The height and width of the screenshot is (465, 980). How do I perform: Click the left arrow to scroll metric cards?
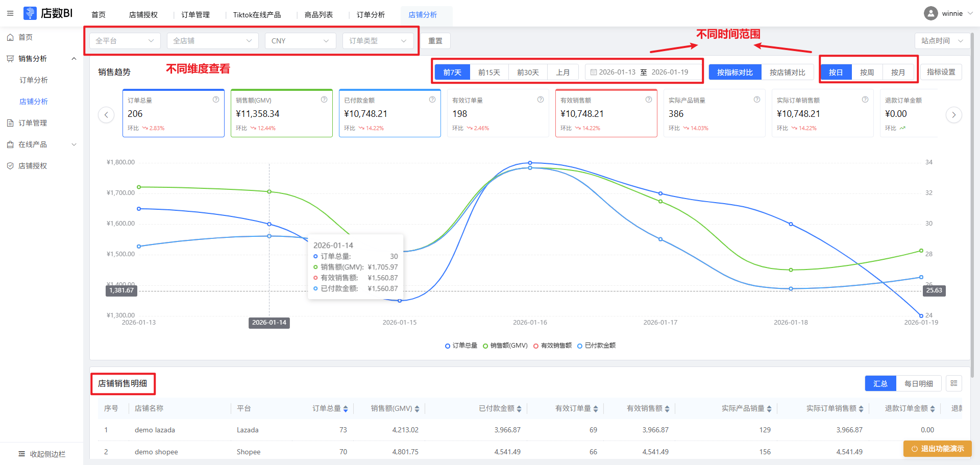click(106, 115)
